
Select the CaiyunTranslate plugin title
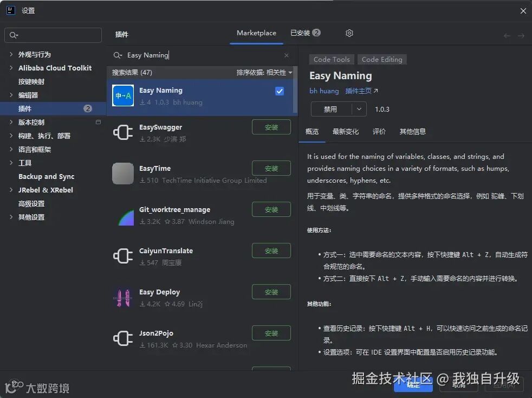(x=166, y=251)
